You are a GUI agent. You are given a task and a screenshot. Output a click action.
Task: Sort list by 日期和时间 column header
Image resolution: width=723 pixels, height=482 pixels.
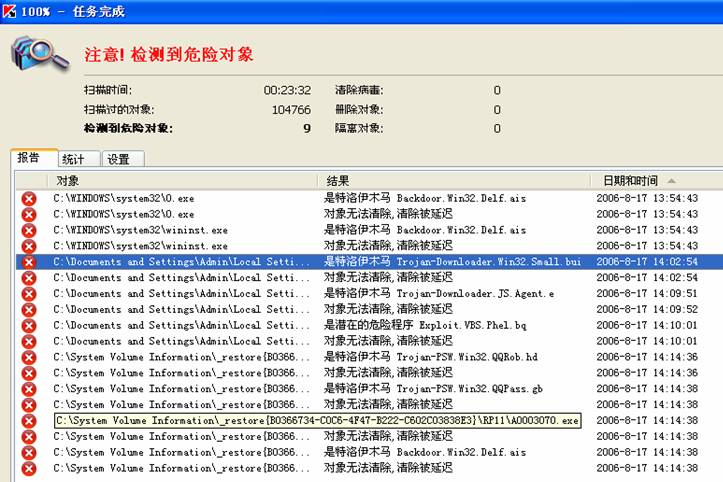[x=657, y=181]
